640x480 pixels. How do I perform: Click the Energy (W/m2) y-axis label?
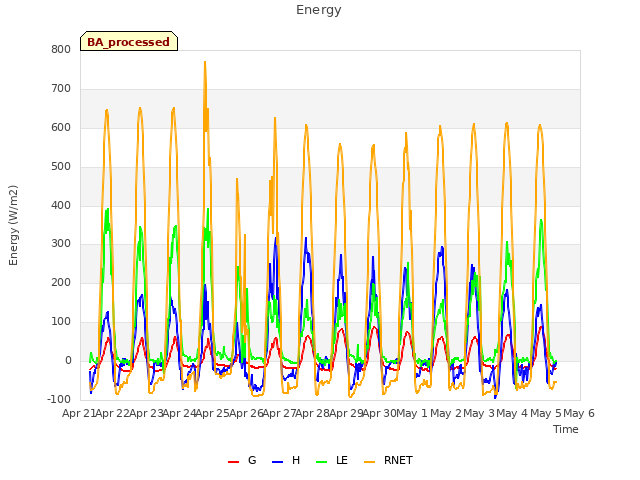click(13, 225)
